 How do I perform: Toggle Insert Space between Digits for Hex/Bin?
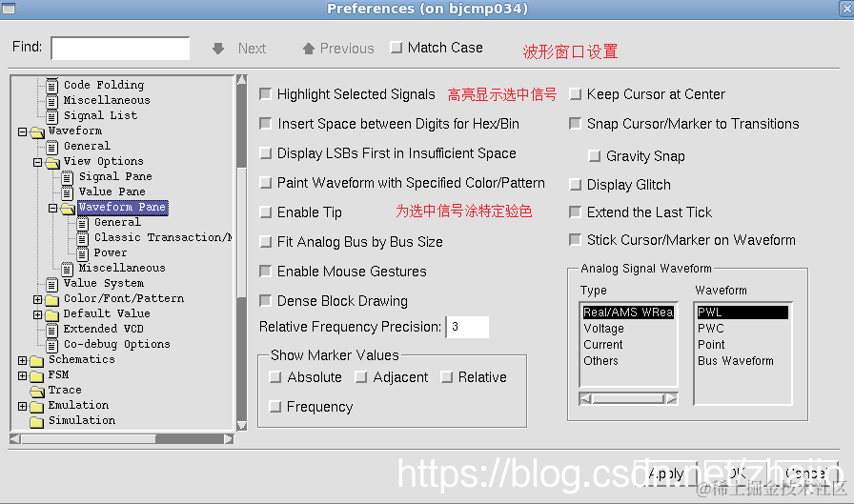click(x=266, y=124)
